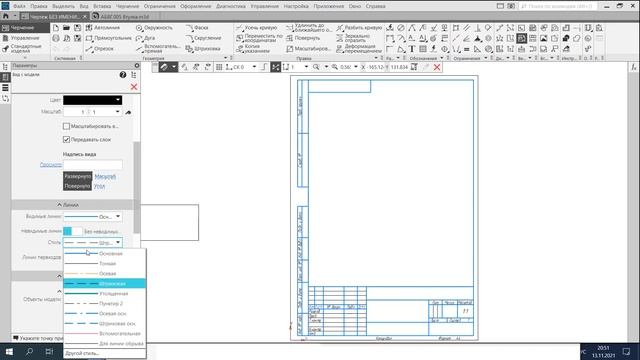The width and height of the screenshot is (640, 360).
Task: Collapse Объекты модели section chevron
Action: (60, 291)
